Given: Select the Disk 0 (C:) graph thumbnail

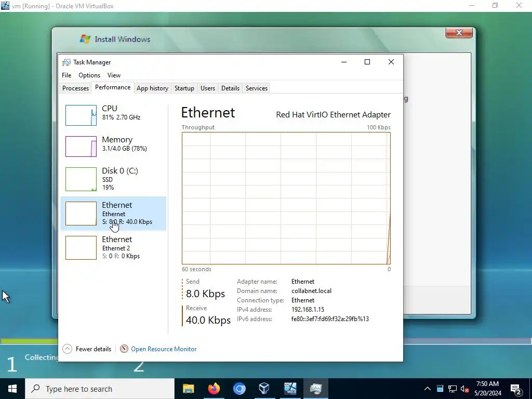Looking at the screenshot, I should 81,179.
